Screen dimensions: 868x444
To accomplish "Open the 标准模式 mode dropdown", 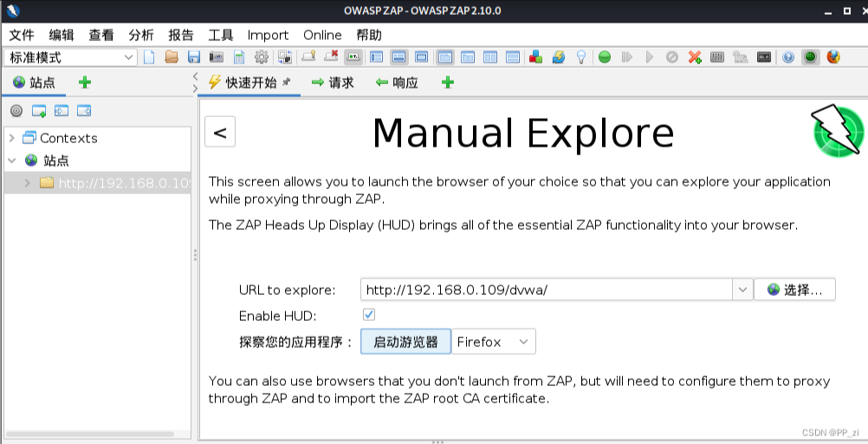I will click(x=70, y=57).
